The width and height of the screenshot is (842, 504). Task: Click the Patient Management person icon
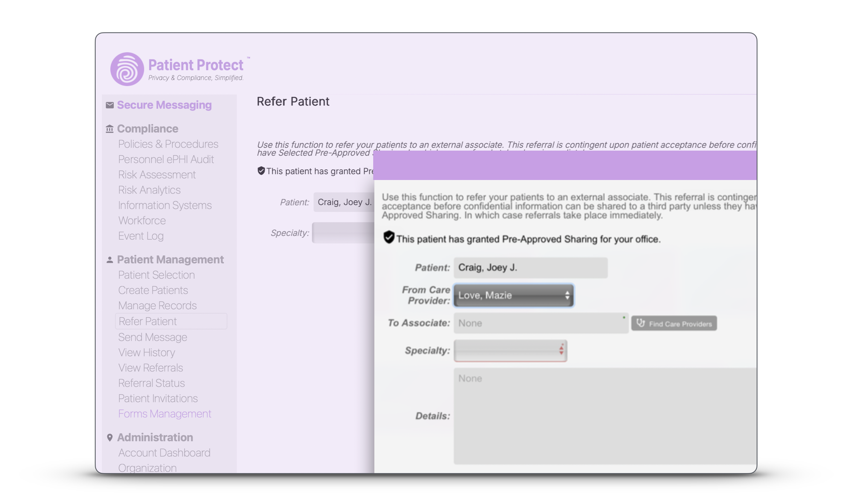[x=110, y=260]
